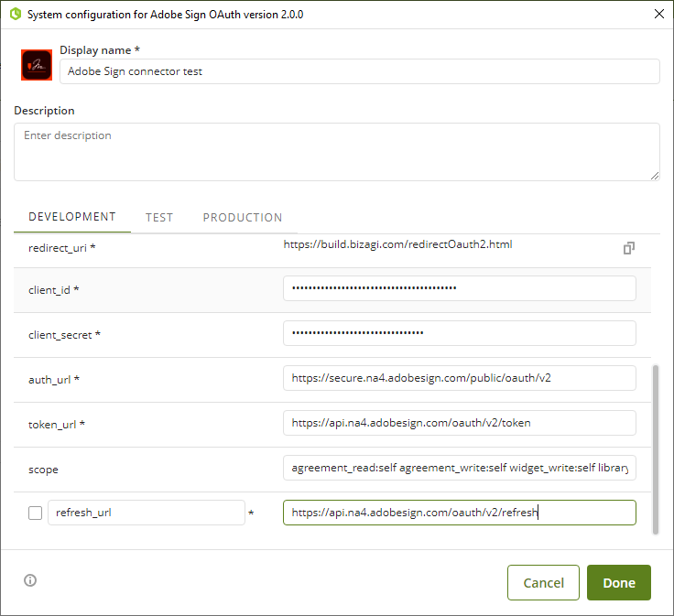
Task: Tick the refresh_url parameter checkbox
Action: click(x=35, y=513)
